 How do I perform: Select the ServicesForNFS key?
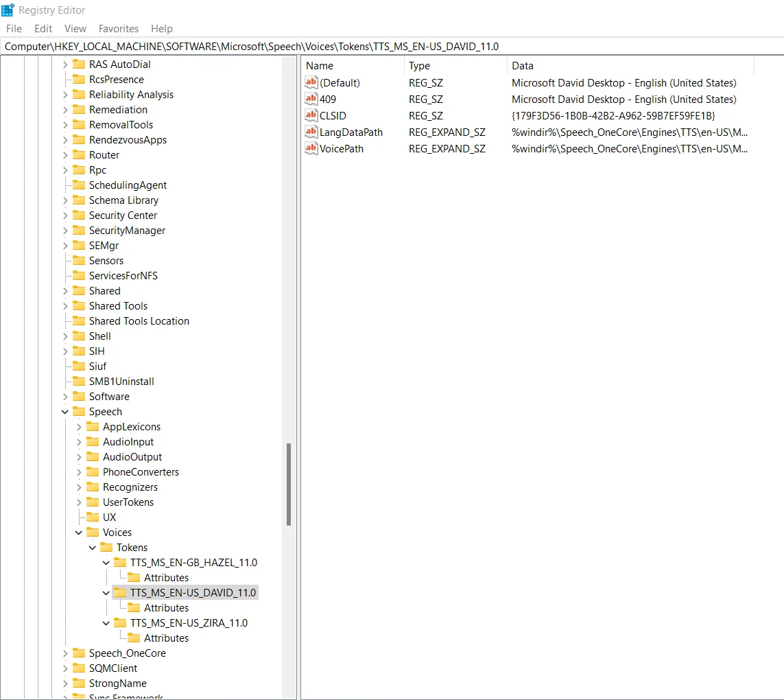(123, 275)
